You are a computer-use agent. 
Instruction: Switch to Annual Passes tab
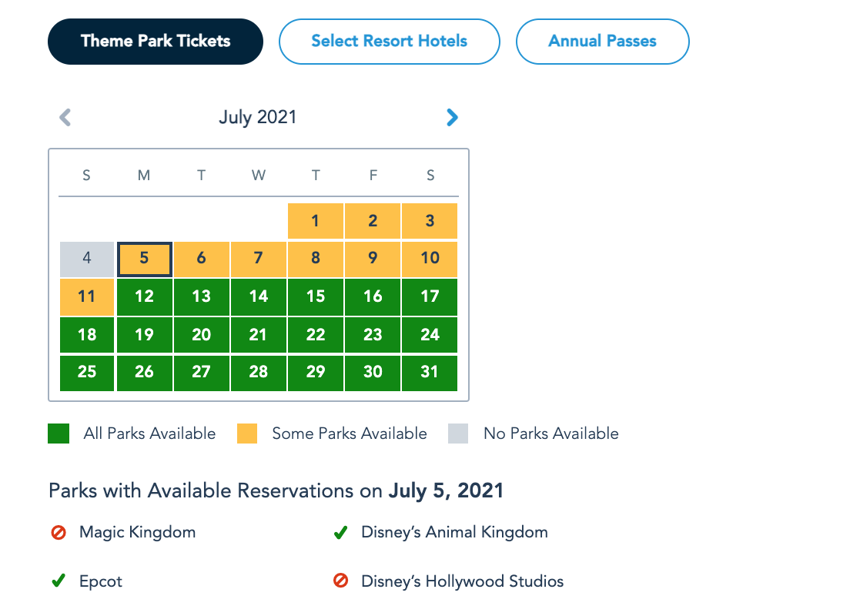pyautogui.click(x=602, y=42)
